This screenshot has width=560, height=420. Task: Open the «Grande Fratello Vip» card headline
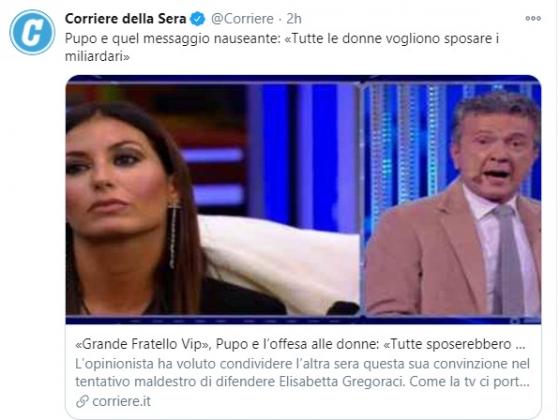(300, 344)
